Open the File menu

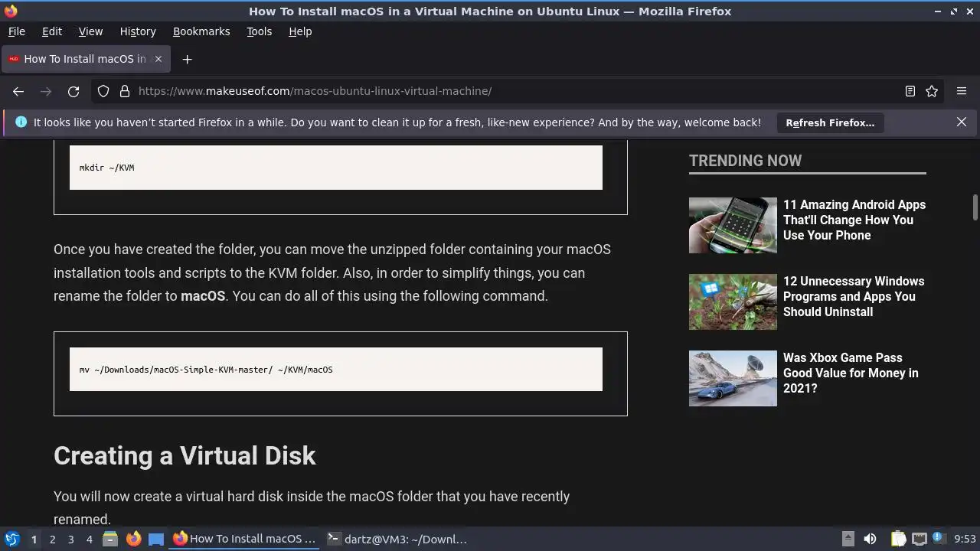[x=17, y=31]
